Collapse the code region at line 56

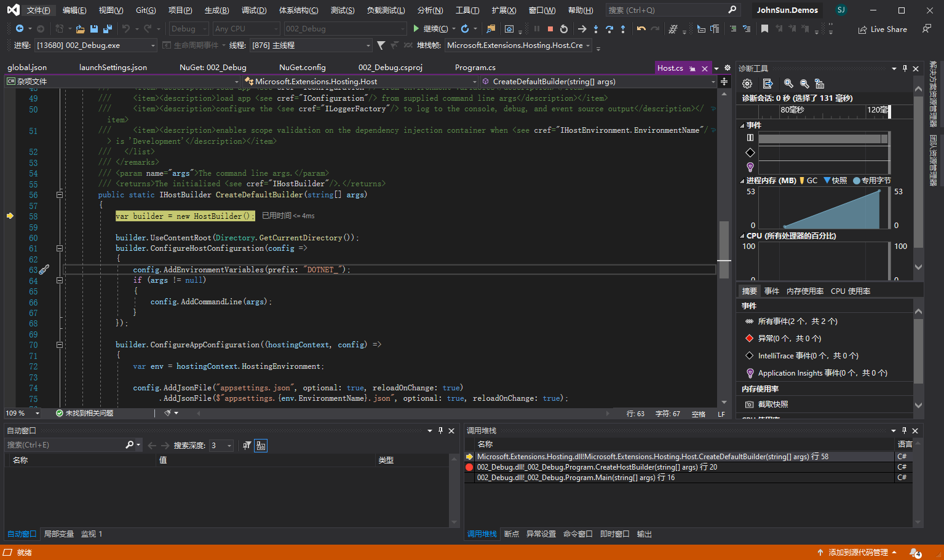pos(60,195)
